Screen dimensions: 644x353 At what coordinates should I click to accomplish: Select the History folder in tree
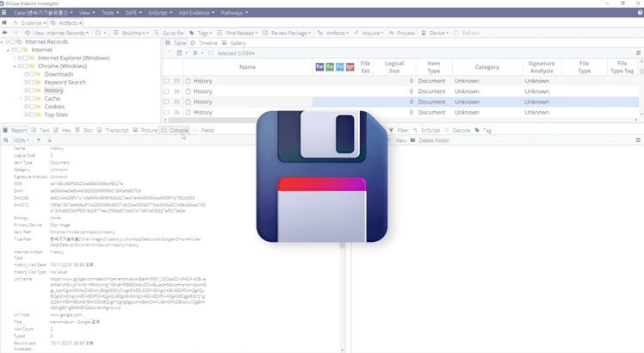point(53,90)
